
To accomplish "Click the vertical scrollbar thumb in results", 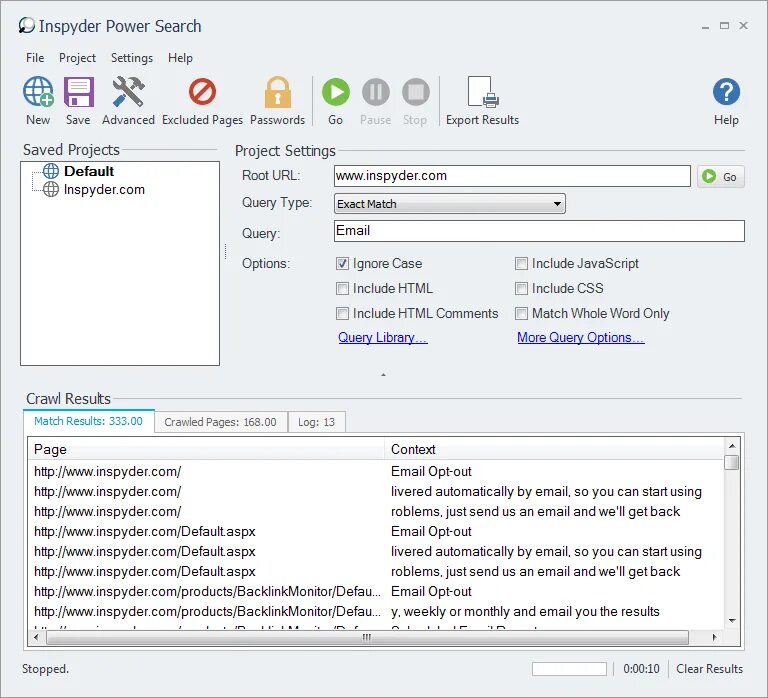I will [x=732, y=462].
